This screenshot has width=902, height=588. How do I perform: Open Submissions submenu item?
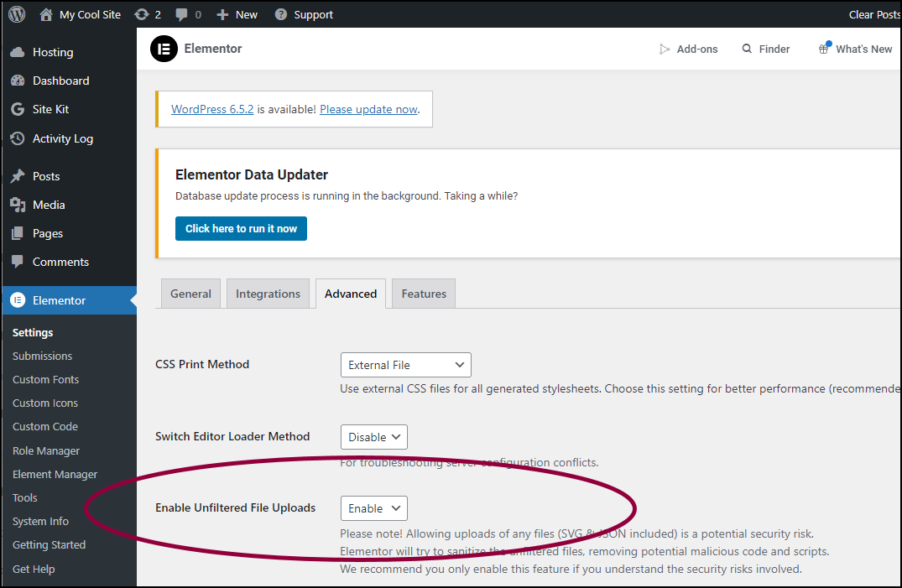[43, 356]
